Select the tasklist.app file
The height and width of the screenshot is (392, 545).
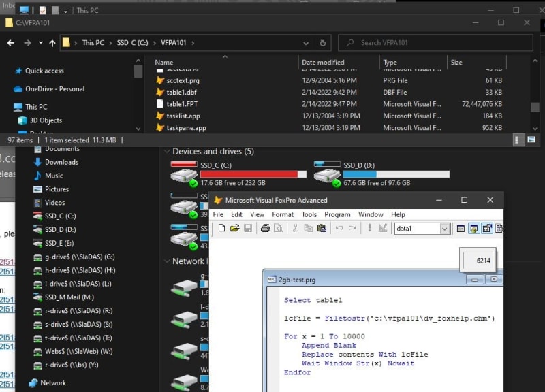tap(183, 116)
